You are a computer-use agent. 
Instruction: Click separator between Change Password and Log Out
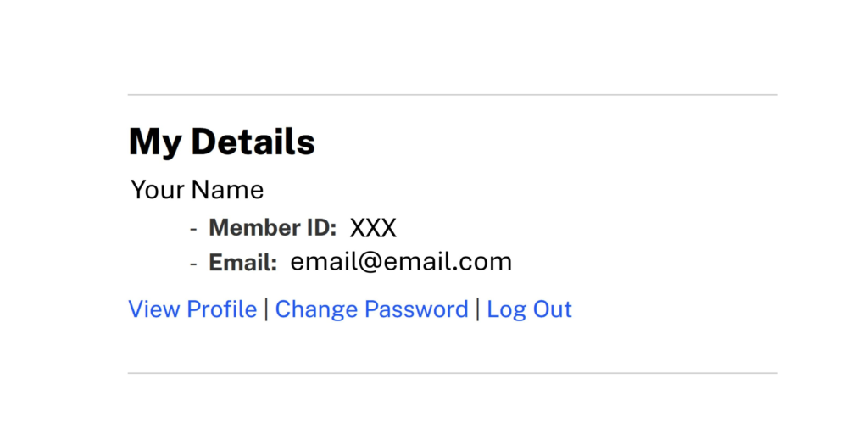pos(477,309)
